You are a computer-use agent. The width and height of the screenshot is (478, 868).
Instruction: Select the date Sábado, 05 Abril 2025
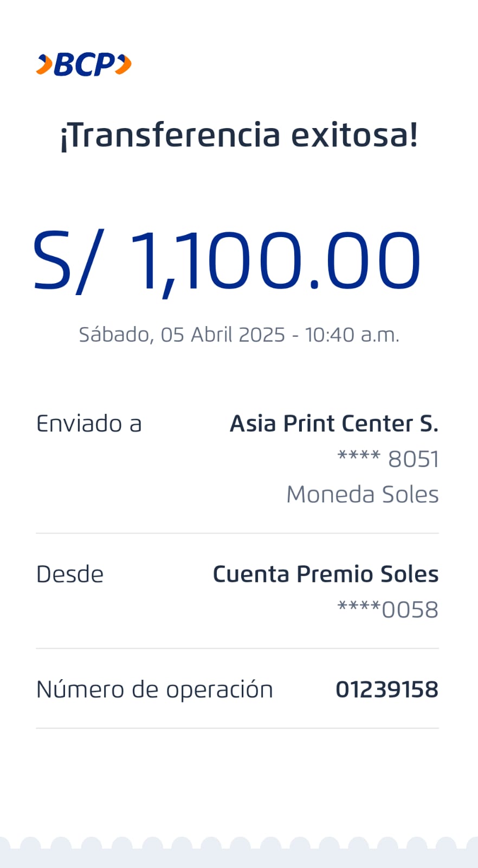(182, 335)
